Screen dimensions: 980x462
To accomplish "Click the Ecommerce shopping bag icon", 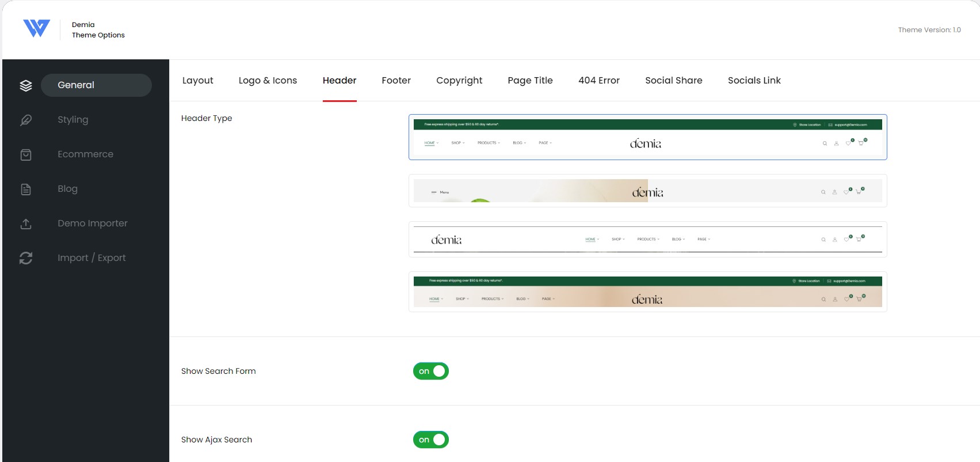I will 26,154.
